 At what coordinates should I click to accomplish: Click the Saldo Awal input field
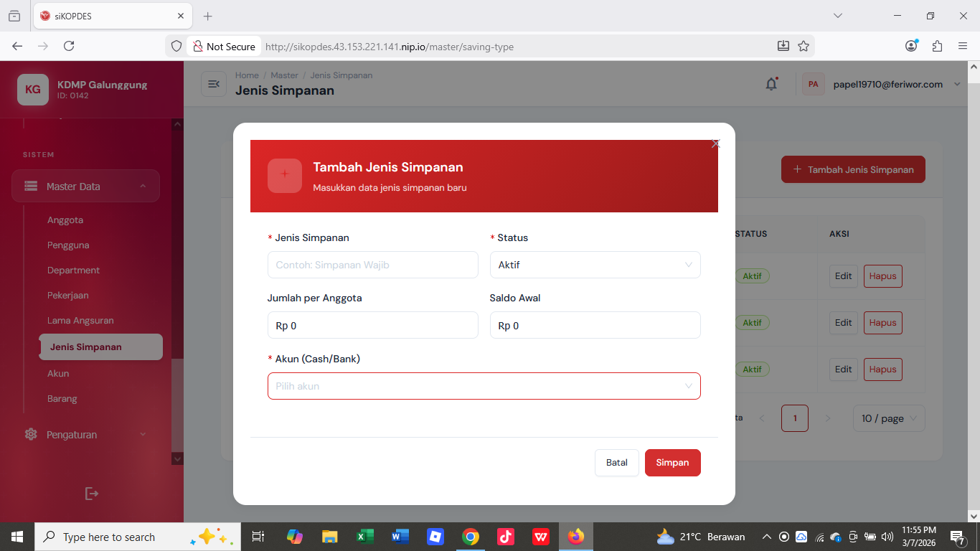pos(595,326)
